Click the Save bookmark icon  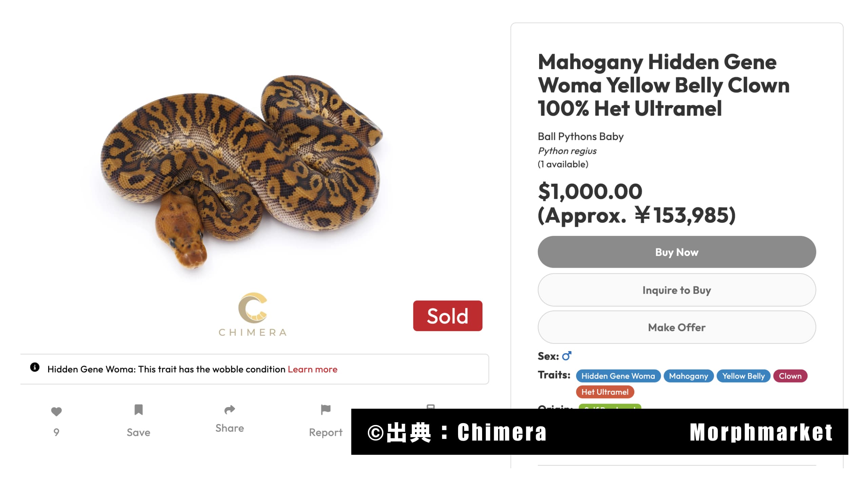click(x=138, y=410)
